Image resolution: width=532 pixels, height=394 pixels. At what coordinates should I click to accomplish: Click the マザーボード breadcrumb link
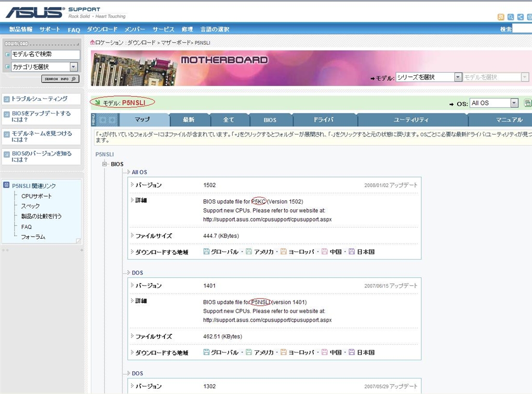click(x=176, y=43)
